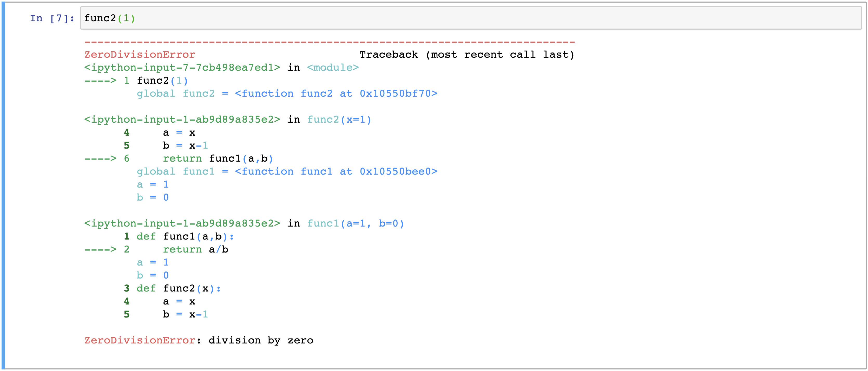868x371 pixels.
Task: Click 'b = 0' directly above 'def func2(x):'
Action: click(153, 275)
